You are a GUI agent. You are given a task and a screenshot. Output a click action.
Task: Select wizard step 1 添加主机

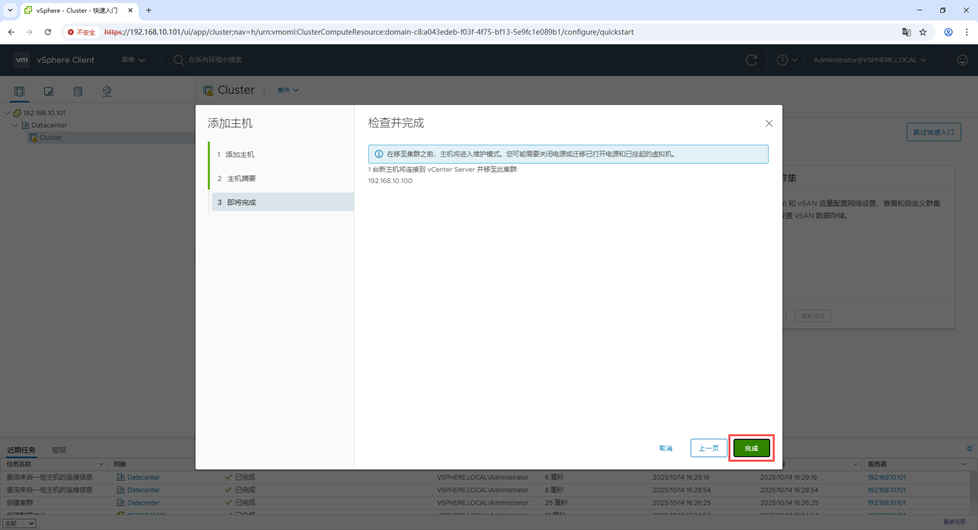coord(240,155)
